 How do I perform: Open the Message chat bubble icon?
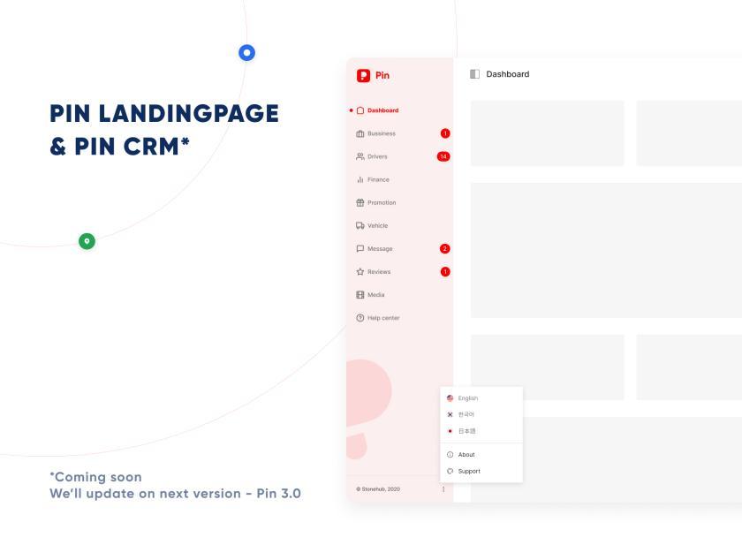(360, 248)
